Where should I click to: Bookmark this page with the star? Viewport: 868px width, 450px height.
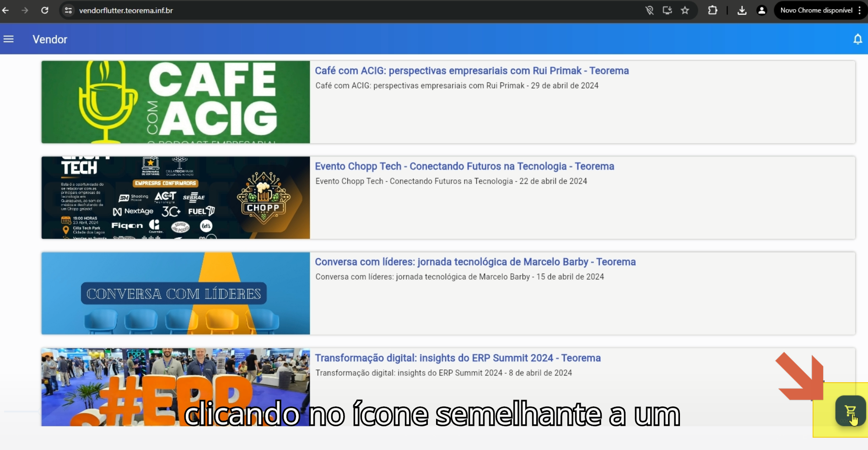[685, 10]
